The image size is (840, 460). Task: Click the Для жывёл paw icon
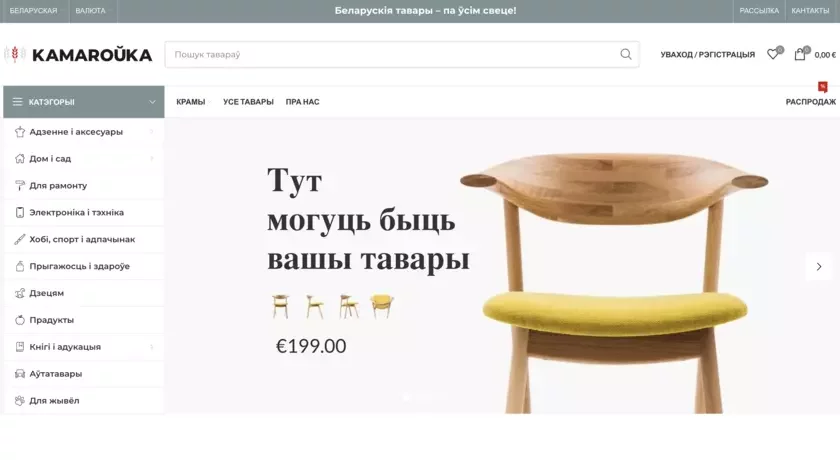[20, 401]
